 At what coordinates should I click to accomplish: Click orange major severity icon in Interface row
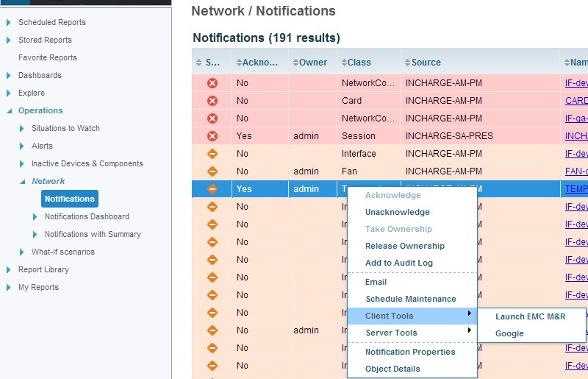[212, 154]
